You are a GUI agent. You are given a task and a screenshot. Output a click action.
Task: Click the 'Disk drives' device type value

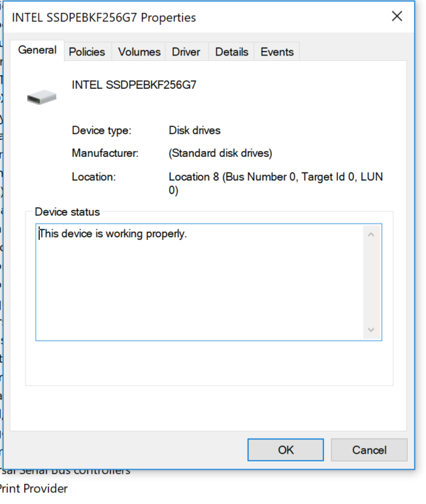195,131
